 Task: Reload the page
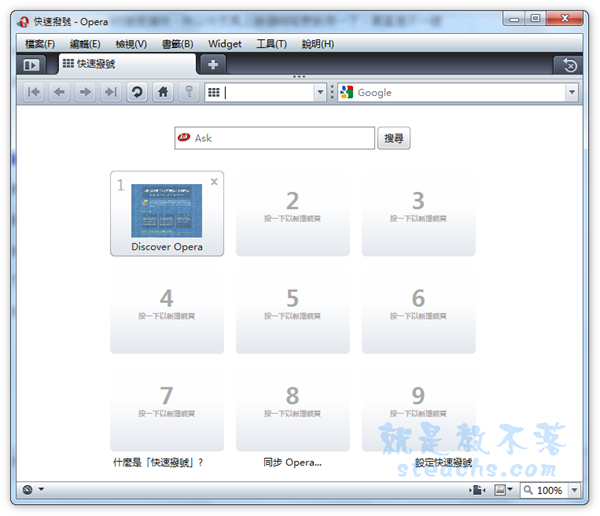[137, 92]
